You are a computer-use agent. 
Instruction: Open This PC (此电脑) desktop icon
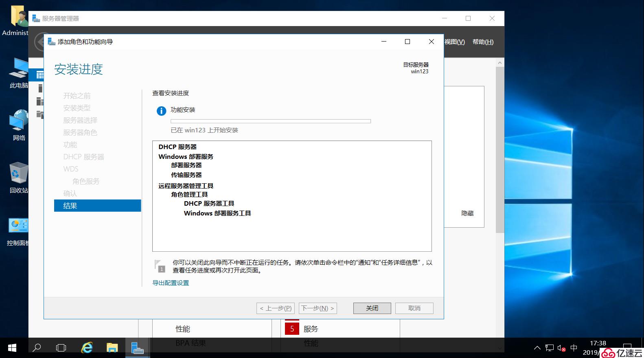tap(18, 73)
